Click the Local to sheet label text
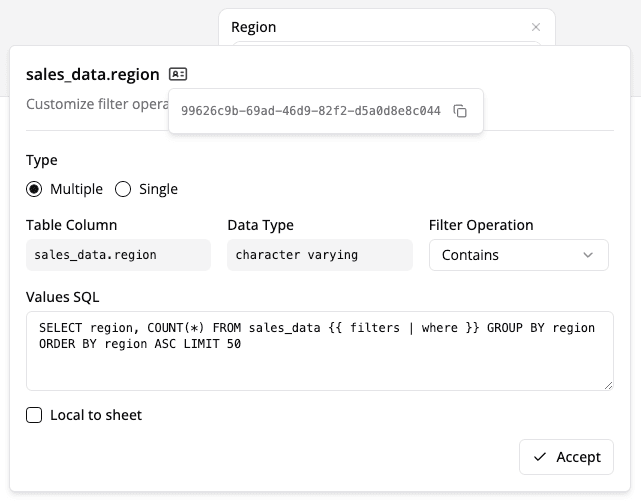This screenshot has width=641, height=503. (96, 415)
